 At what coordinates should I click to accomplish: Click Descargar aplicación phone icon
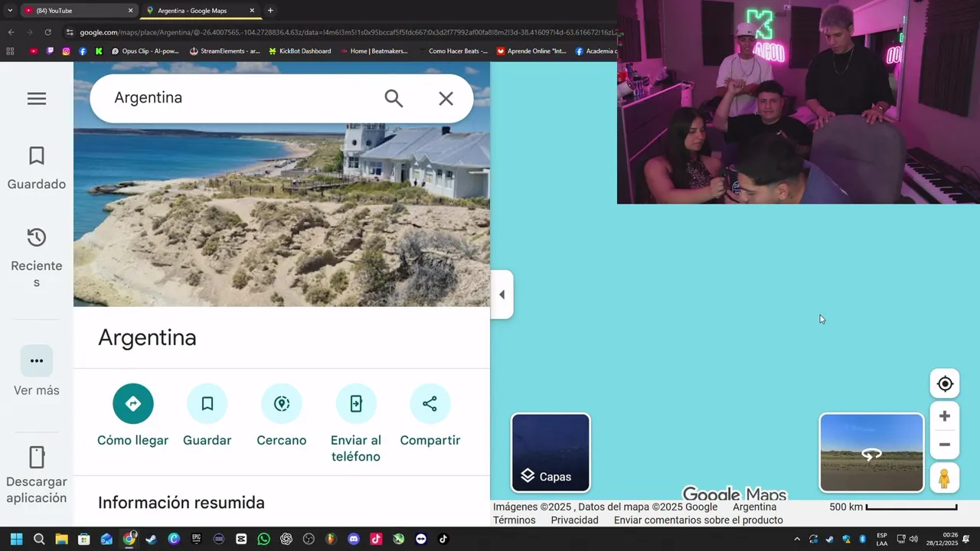(36, 458)
